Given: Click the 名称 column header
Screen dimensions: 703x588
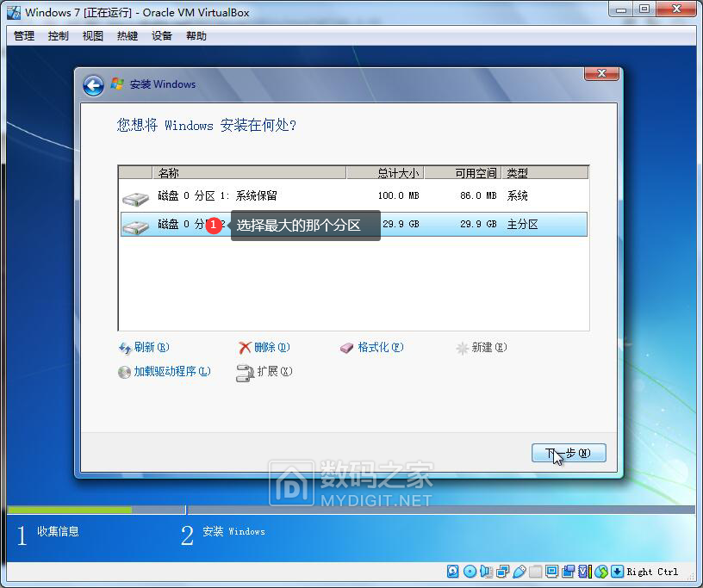Looking at the screenshot, I should tap(249, 172).
